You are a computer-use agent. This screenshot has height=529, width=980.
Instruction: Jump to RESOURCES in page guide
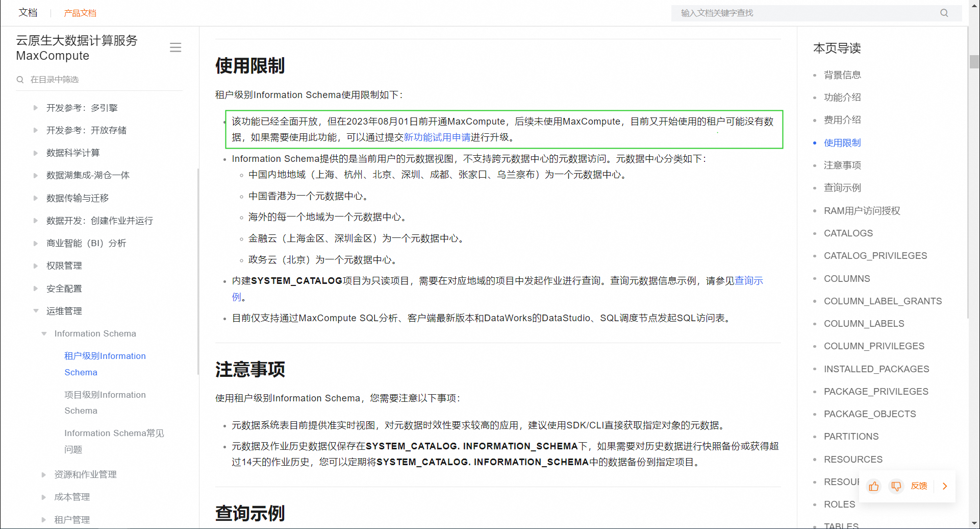853,459
